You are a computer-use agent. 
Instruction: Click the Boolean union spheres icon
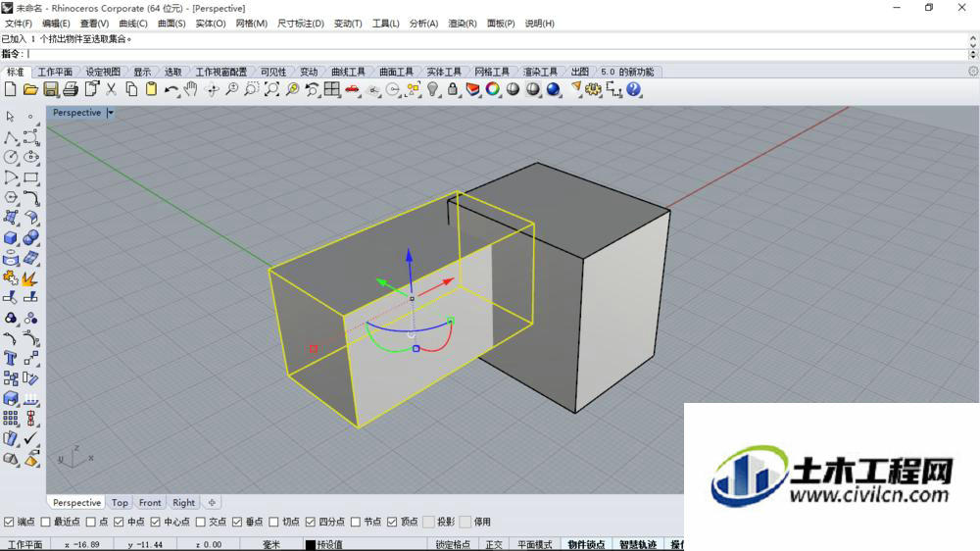click(x=30, y=237)
